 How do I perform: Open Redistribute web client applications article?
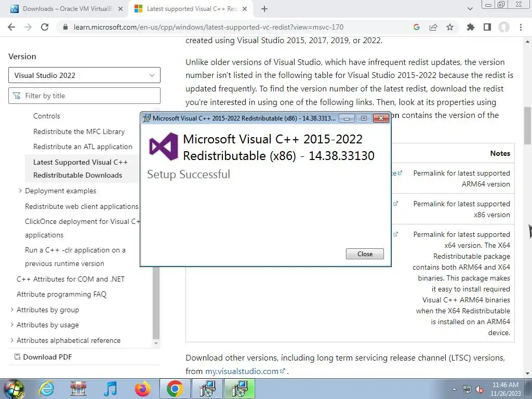click(82, 206)
